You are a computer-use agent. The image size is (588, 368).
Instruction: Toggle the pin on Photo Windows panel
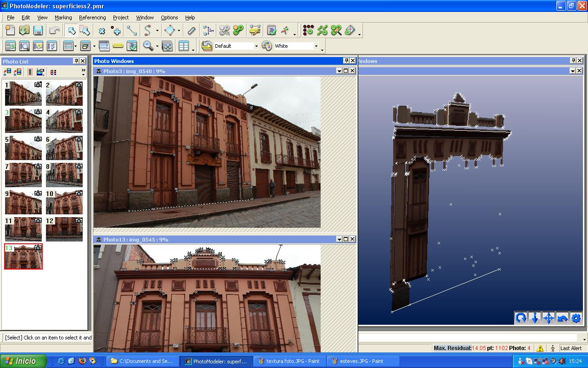pyautogui.click(x=346, y=61)
